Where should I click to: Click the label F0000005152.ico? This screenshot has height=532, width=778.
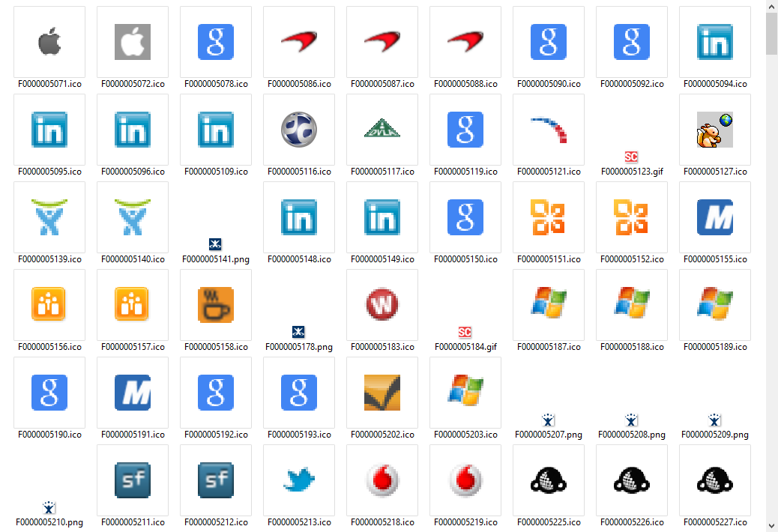[x=632, y=259]
